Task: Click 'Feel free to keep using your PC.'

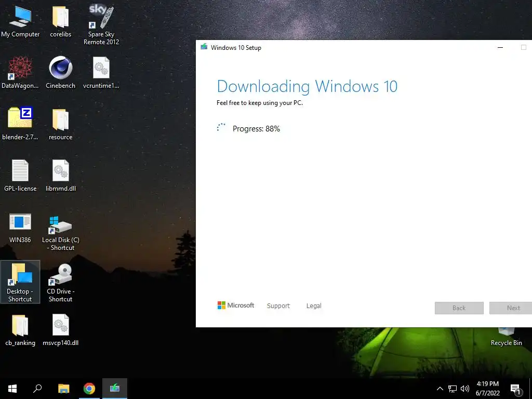Action: pyautogui.click(x=260, y=103)
